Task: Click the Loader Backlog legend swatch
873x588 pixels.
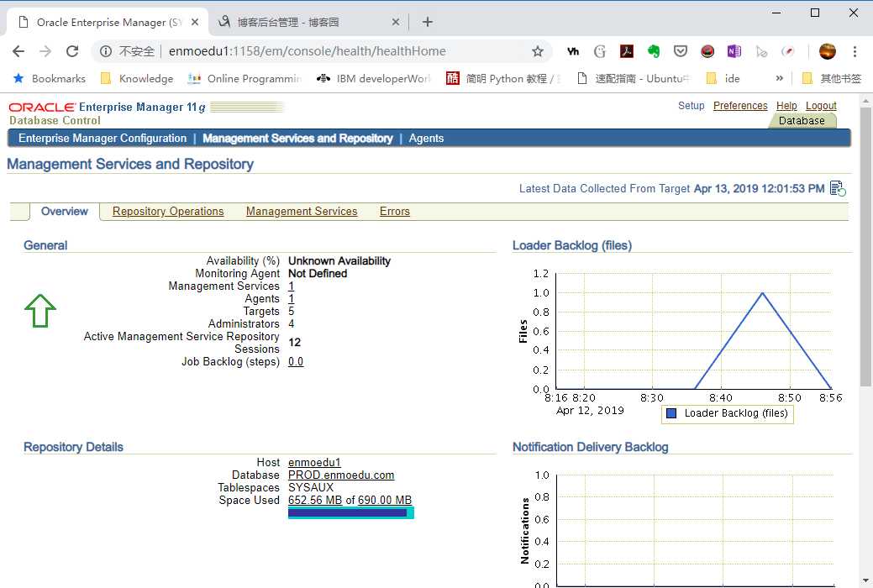Action: click(x=671, y=413)
